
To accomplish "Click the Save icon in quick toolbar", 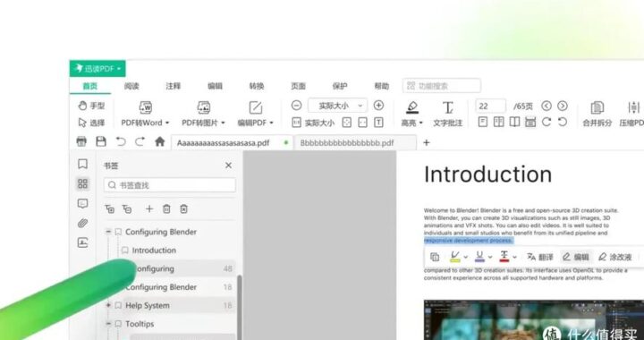I will click(100, 141).
